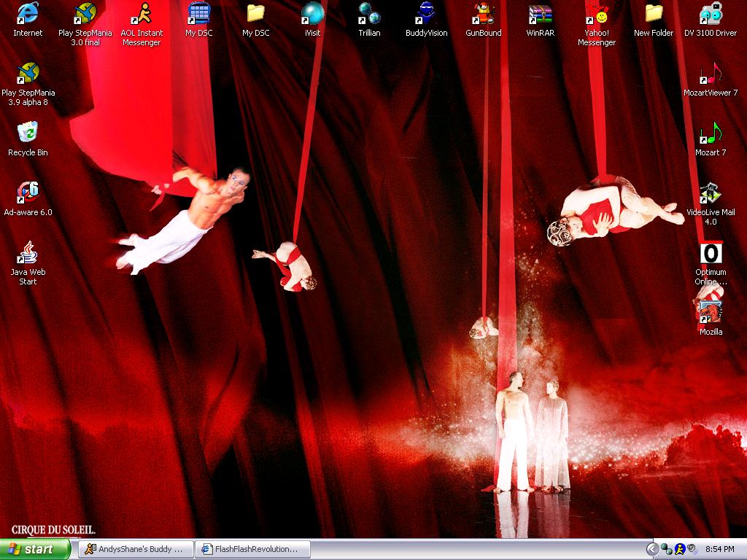Click Trillian tray icon with two globes

pos(667,550)
